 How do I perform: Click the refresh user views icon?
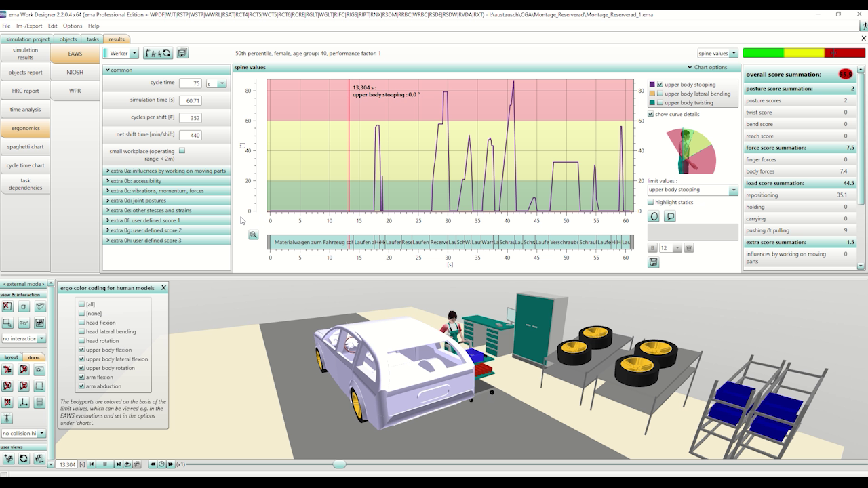click(24, 459)
